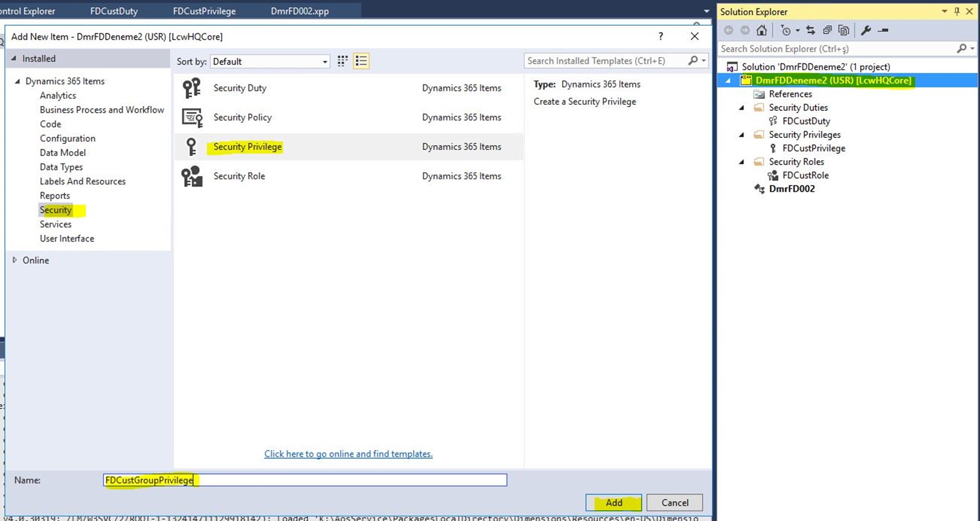
Task: Collapse the Security Duties folder
Action: pyautogui.click(x=742, y=108)
